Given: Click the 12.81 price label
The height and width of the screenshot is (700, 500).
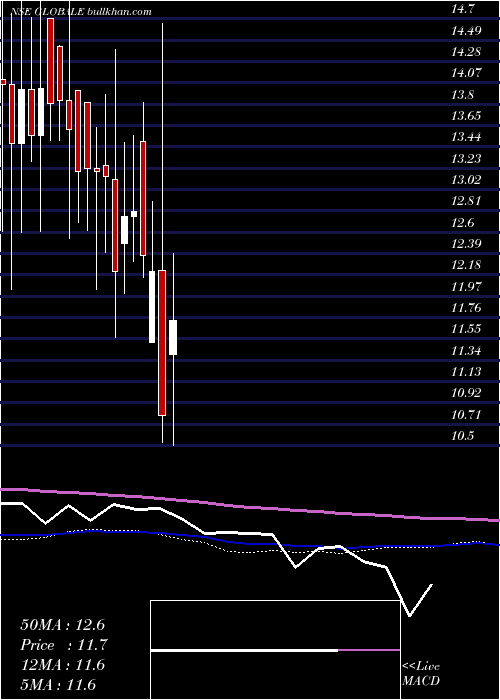Looking at the screenshot, I should pyautogui.click(x=466, y=201).
